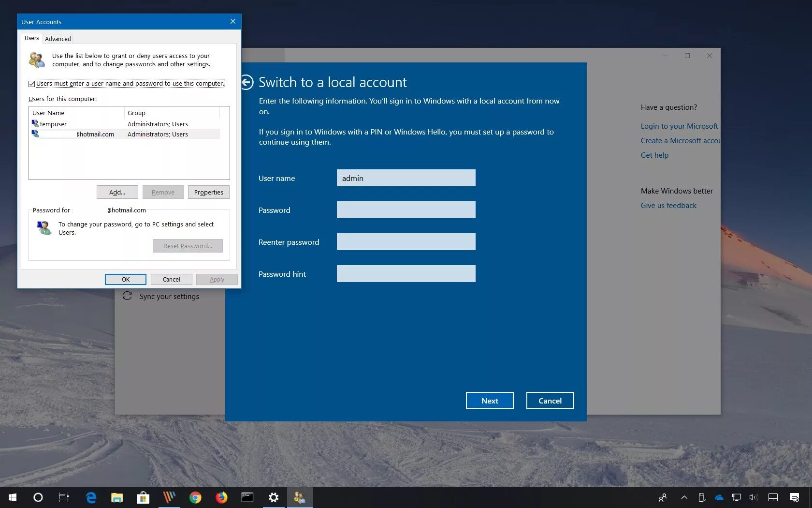This screenshot has height=508, width=812.
Task: Focus the Password input field
Action: 406,210
